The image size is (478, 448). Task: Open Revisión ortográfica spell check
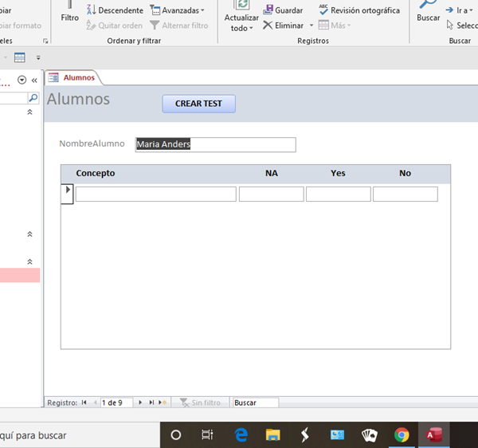coord(358,10)
